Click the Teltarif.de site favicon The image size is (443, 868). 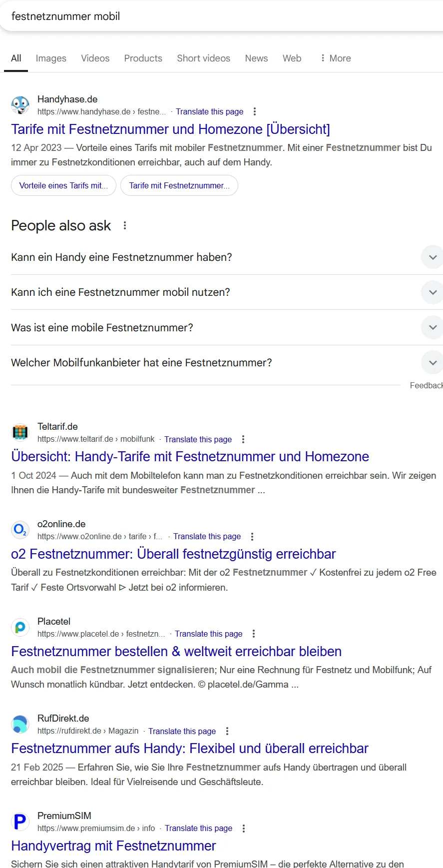(x=20, y=432)
